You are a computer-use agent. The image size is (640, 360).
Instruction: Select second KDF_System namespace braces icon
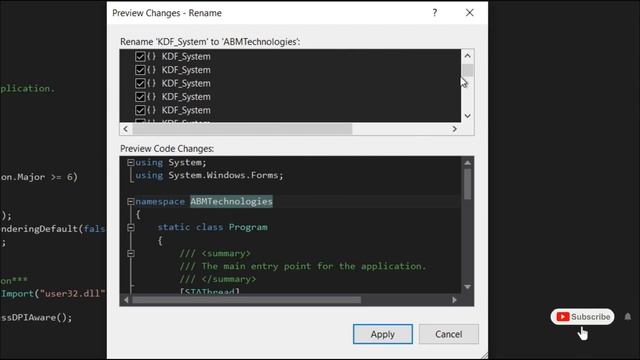[151, 70]
